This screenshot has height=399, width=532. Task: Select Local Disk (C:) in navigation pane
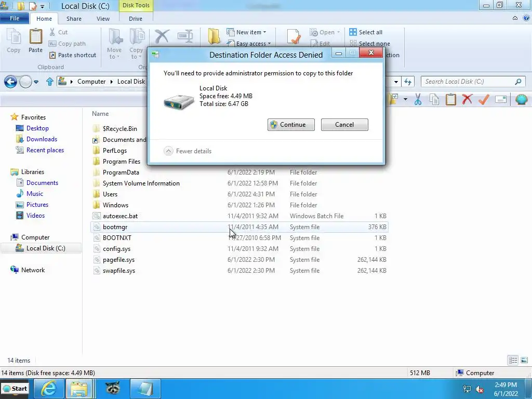coord(41,248)
